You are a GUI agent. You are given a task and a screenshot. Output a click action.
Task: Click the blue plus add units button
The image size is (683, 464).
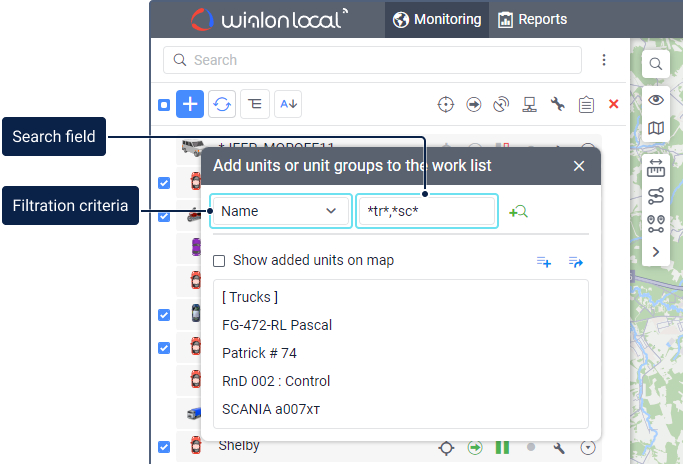pyautogui.click(x=190, y=104)
